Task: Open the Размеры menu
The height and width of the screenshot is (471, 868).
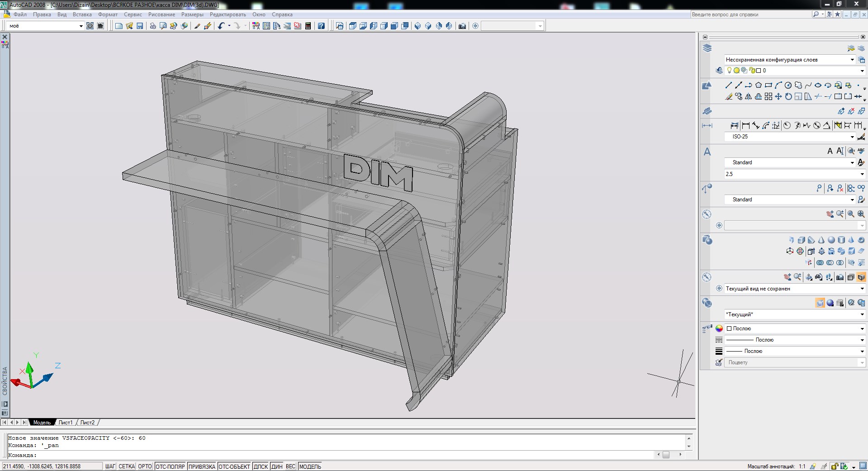Action: (x=192, y=14)
